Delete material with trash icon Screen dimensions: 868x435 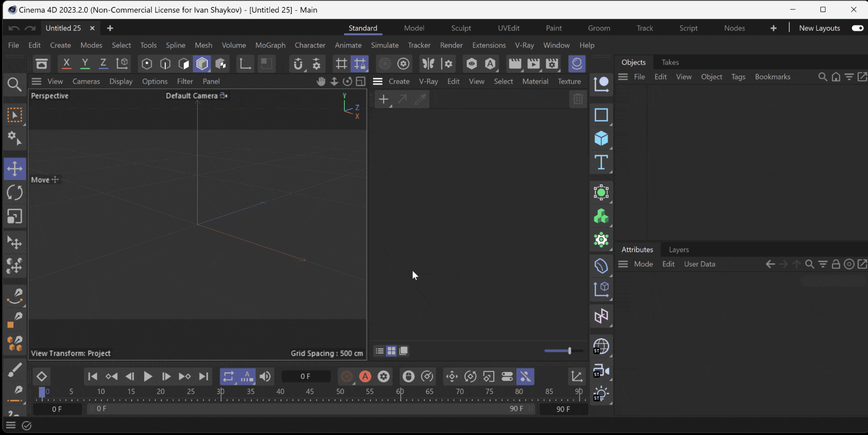[x=578, y=99]
